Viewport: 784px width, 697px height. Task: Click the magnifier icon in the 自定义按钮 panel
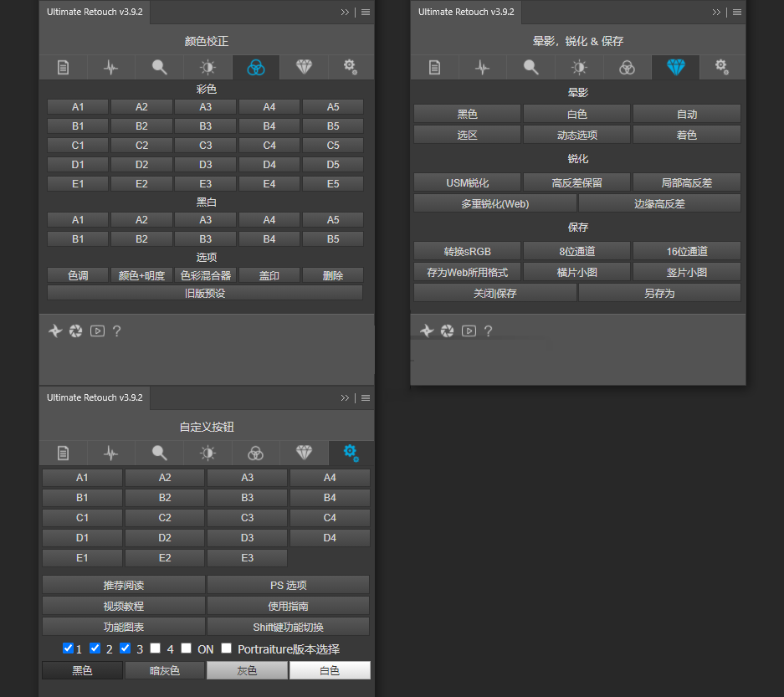(159, 453)
